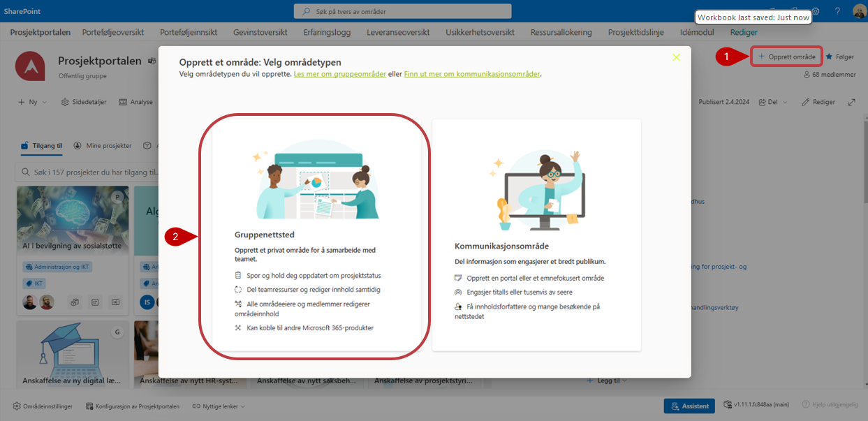Click the Prosjektportalen red logo

(x=30, y=66)
